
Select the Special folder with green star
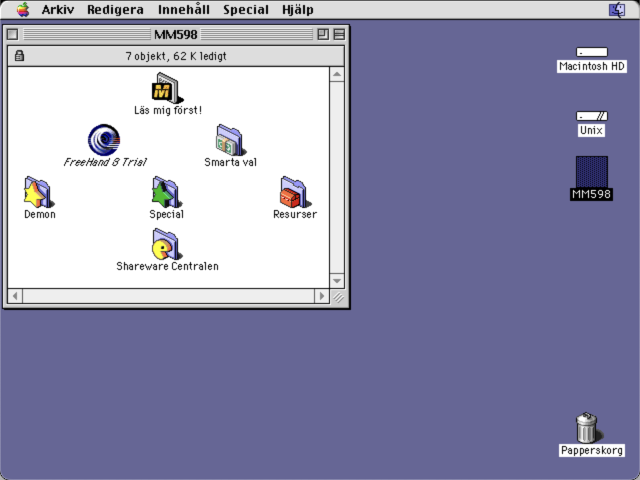(167, 192)
